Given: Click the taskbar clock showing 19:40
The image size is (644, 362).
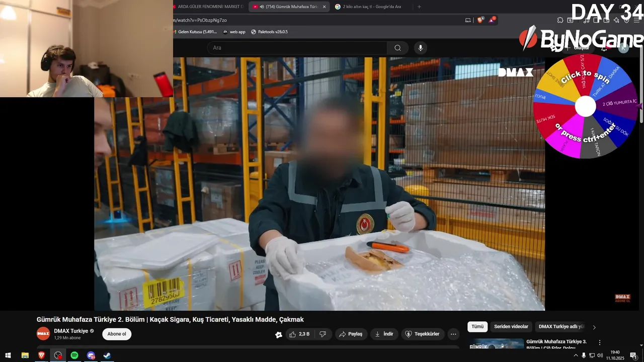Looking at the screenshot, I should point(614,355).
